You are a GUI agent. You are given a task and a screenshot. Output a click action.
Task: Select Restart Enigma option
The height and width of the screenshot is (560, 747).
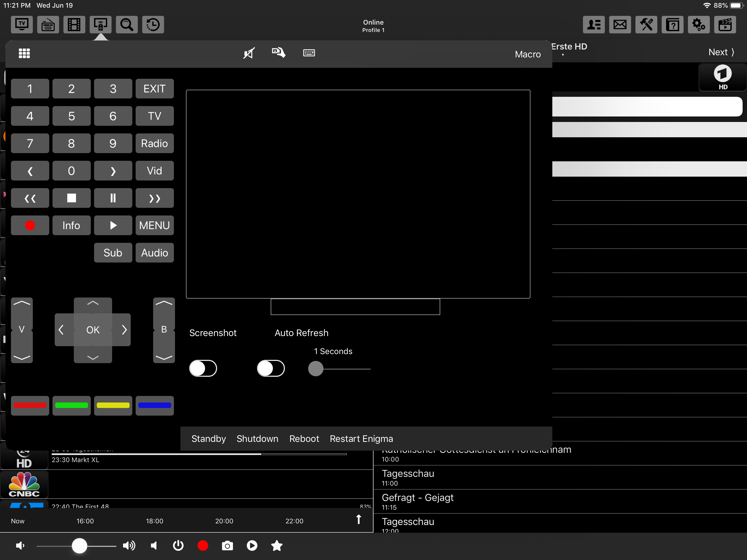coord(361,438)
